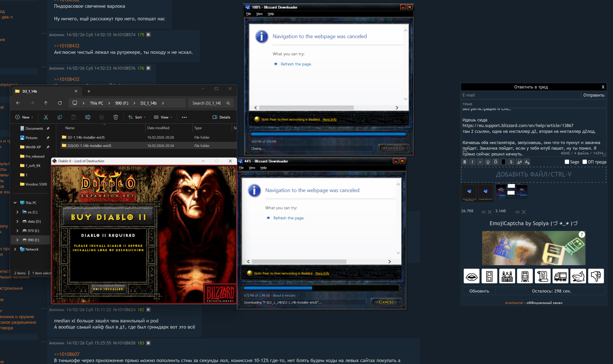Screen dimensions: 613x364
Task: Open the Sort dropdown in Explorer
Action: point(137,117)
